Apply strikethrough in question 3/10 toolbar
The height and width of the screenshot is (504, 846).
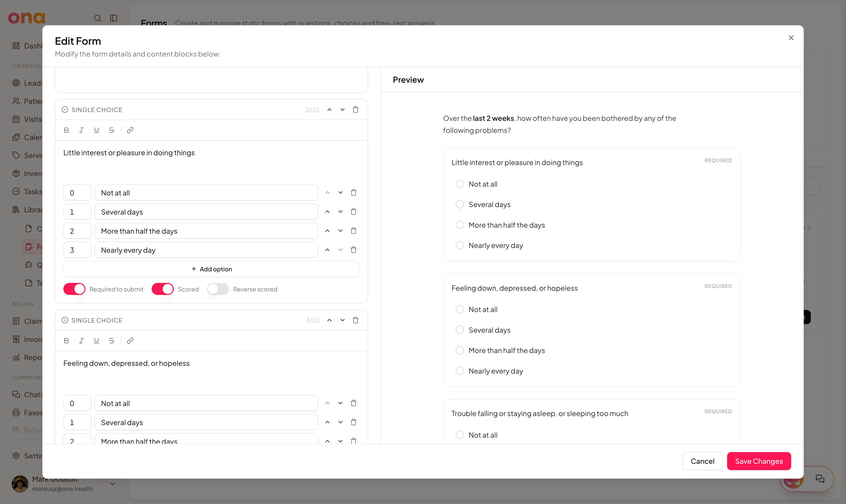111,341
